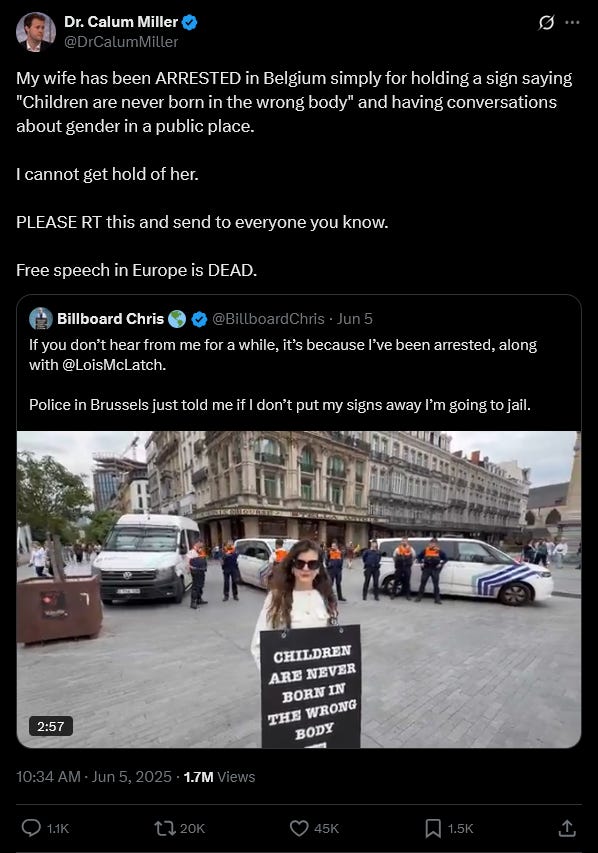Open Billboard Chris's small avatar
This screenshot has height=853, width=598.
point(41,319)
